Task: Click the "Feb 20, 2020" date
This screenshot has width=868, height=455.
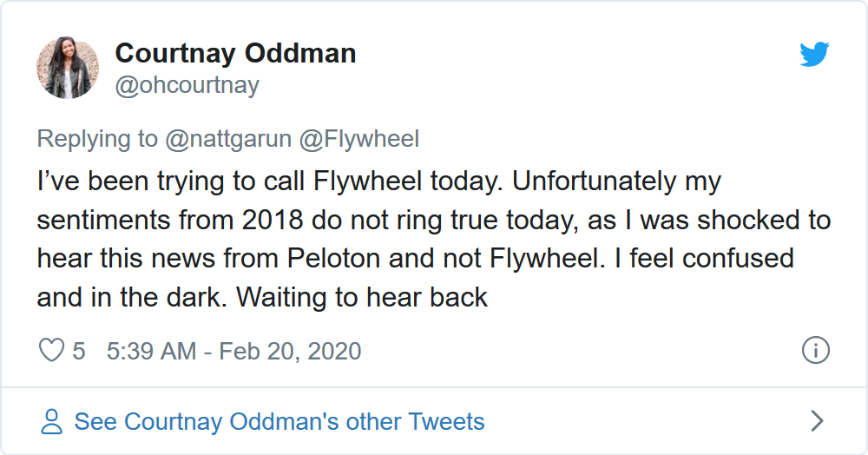Action: click(290, 351)
